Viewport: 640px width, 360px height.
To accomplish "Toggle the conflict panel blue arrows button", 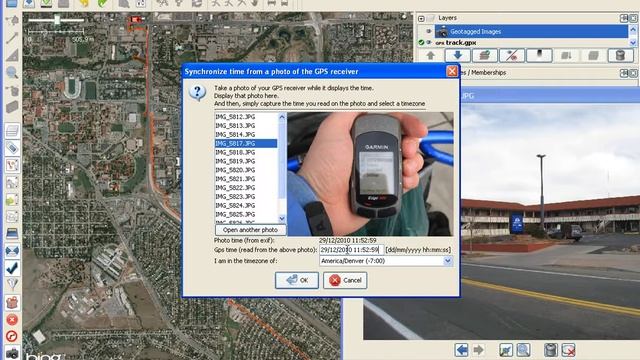I will coord(12,251).
